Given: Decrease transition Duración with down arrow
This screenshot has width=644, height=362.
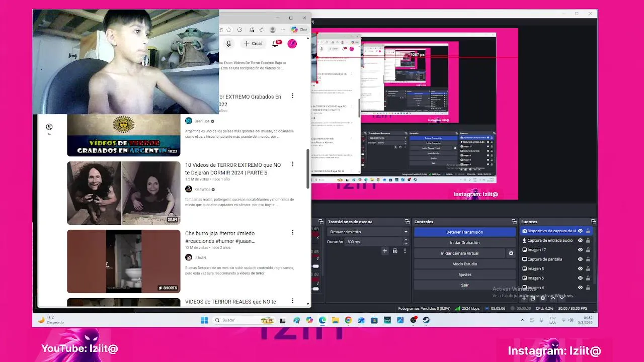Looking at the screenshot, I should pos(406,244).
